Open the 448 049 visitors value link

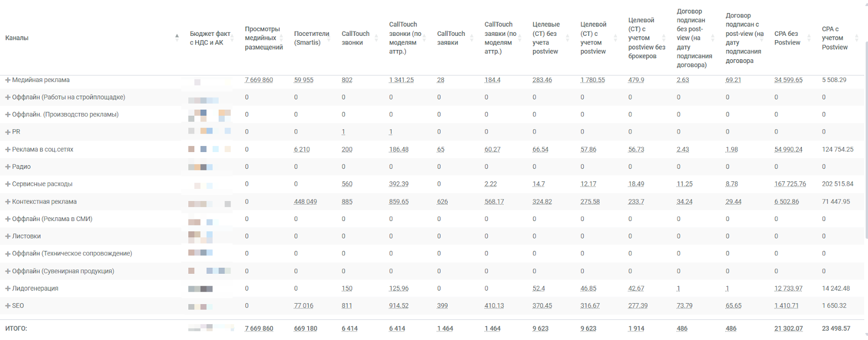(305, 202)
